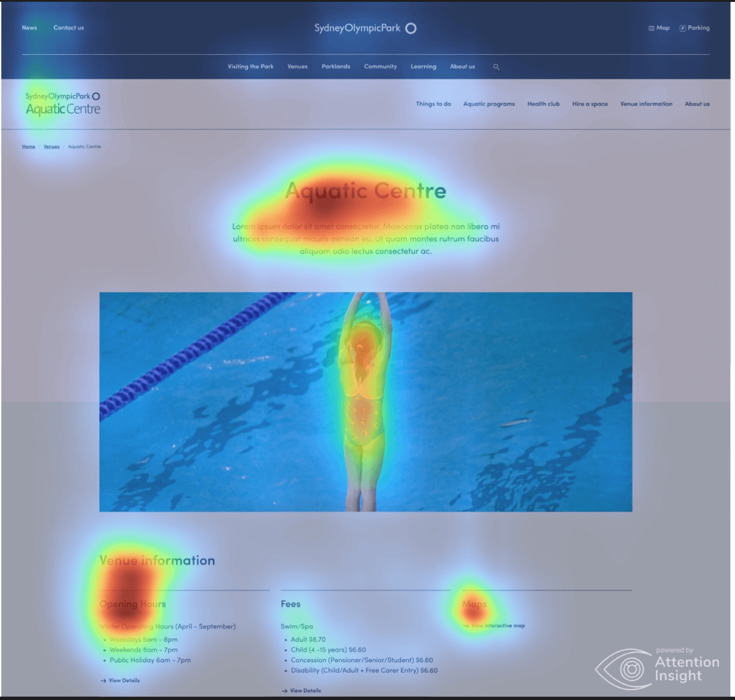Open the Map link with map icon
The height and width of the screenshot is (700, 735).
pos(658,28)
